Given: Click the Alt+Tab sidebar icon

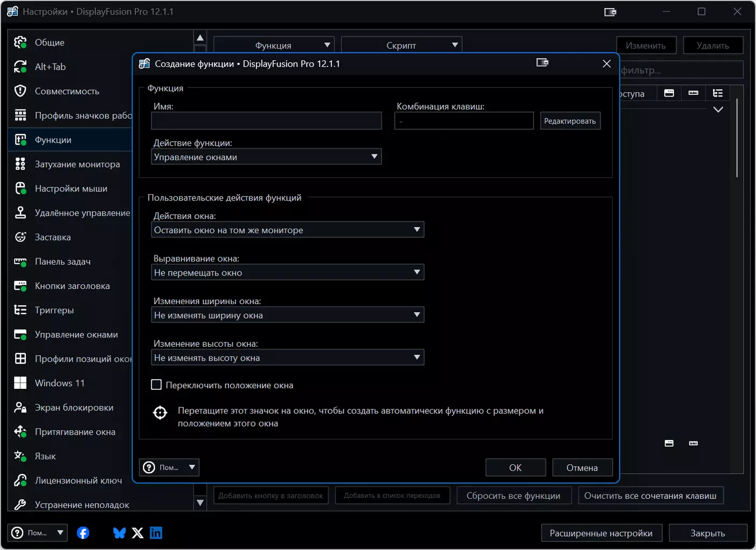Looking at the screenshot, I should coord(20,66).
